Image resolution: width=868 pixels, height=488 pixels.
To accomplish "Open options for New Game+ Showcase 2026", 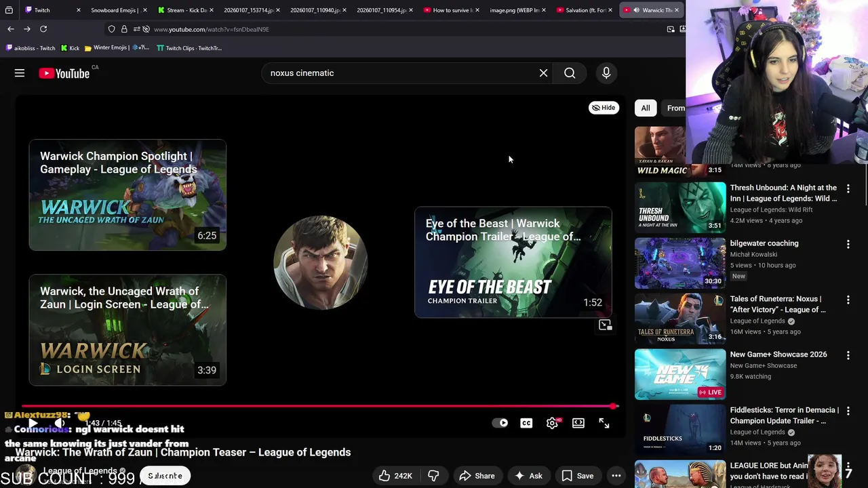I will pos(848,355).
